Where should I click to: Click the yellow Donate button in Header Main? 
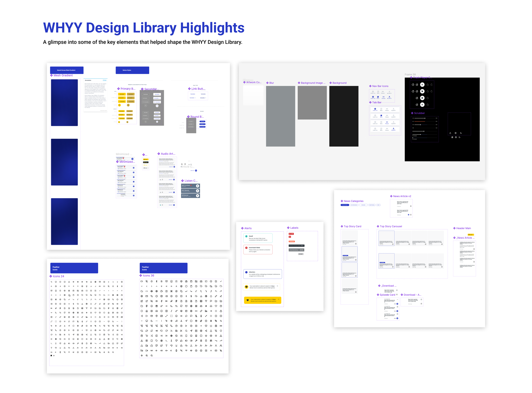pos(471,234)
